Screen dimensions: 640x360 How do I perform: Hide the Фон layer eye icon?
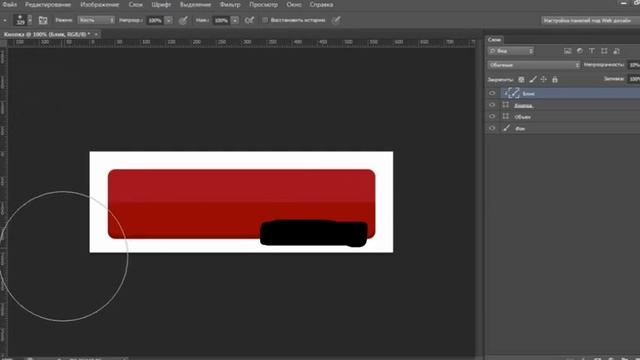[x=492, y=128]
